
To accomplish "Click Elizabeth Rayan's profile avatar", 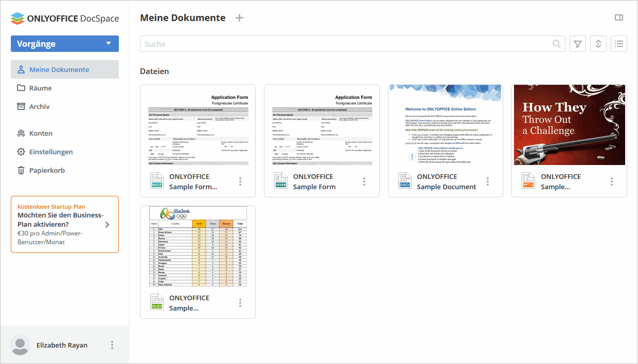I will 20,345.
